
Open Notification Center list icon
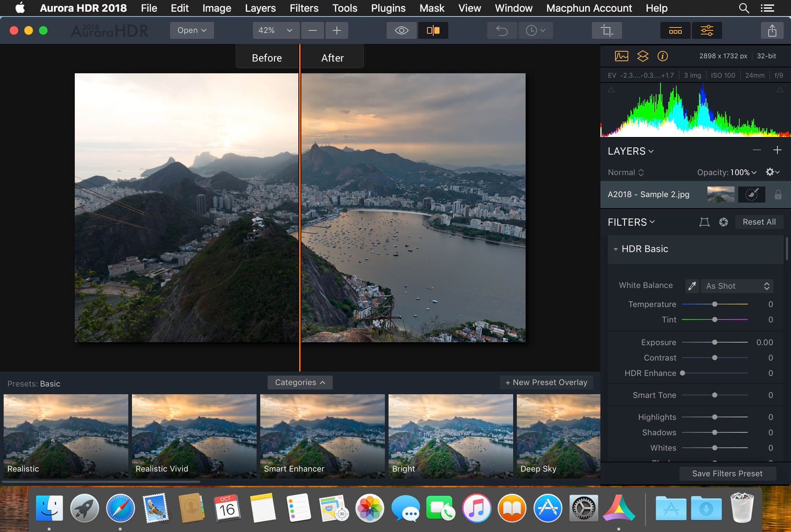[x=767, y=8]
